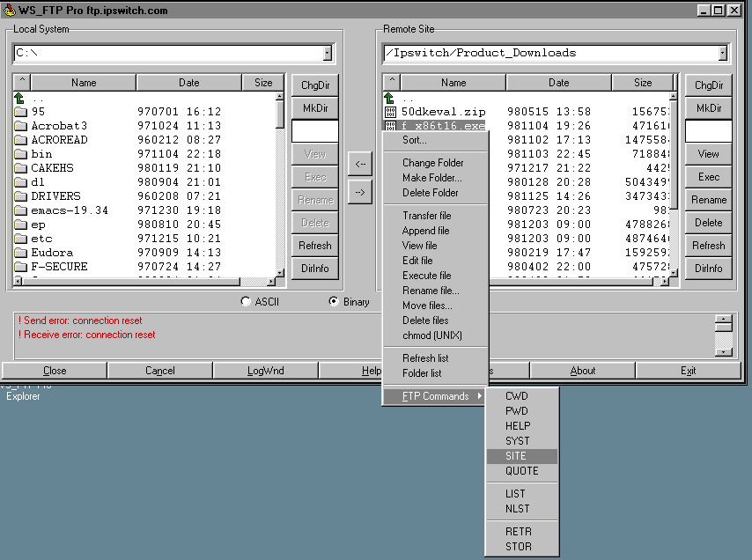Click the local Refresh button
The image size is (752, 560).
tap(315, 246)
